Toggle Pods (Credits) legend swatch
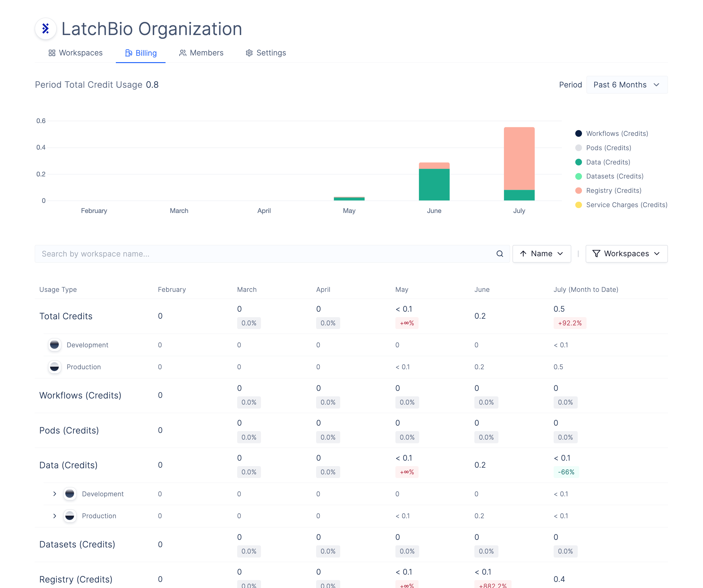This screenshot has height=588, width=703. (x=578, y=148)
